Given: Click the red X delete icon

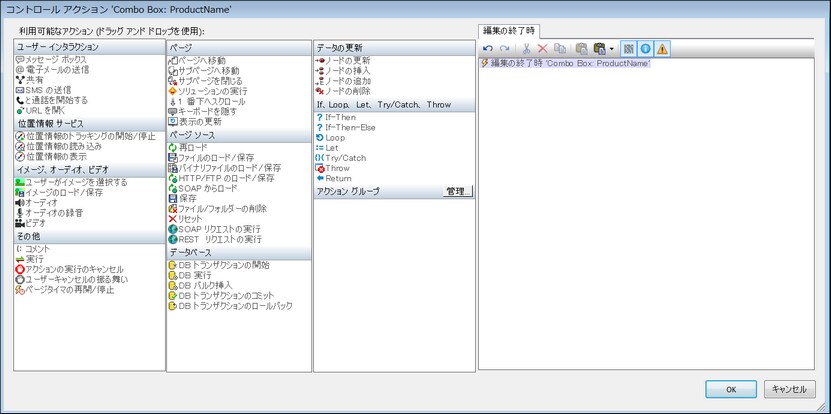Looking at the screenshot, I should (543, 48).
